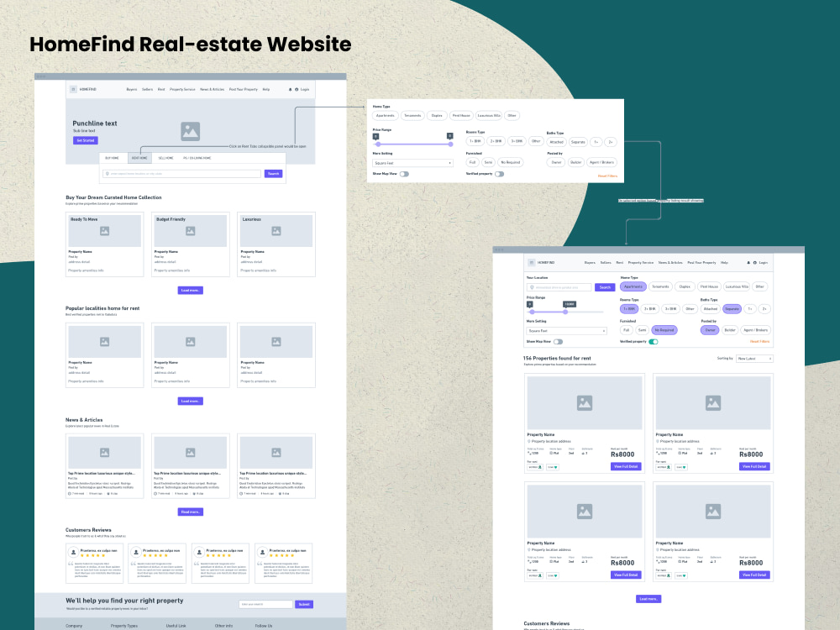Click the third reviewer avatar icon in Customers Reviews

pos(199,552)
